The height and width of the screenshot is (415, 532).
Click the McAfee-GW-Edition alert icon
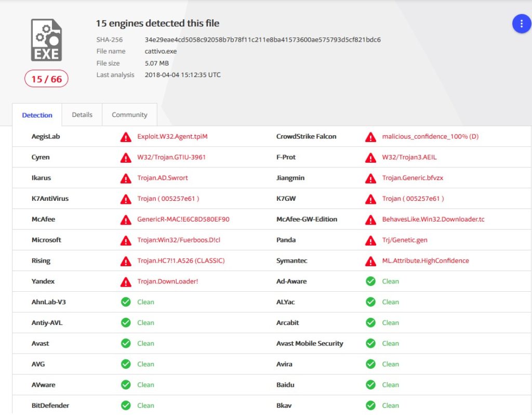[x=370, y=220]
